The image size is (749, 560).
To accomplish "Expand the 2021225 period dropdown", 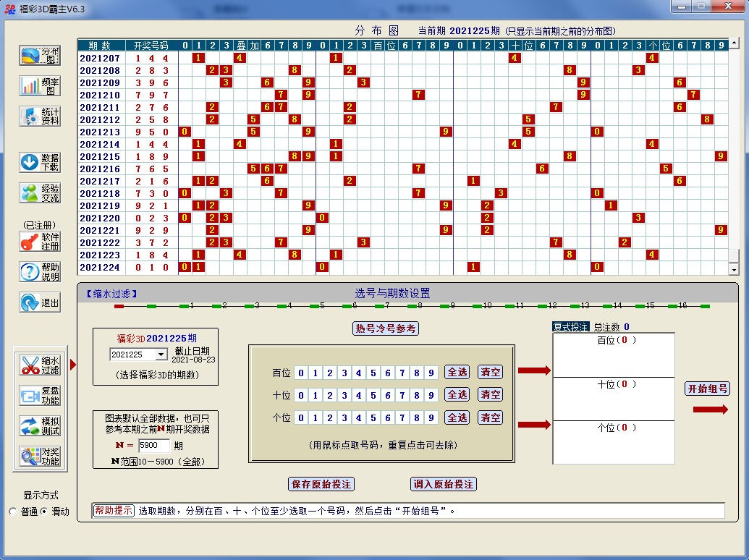I will (161, 355).
